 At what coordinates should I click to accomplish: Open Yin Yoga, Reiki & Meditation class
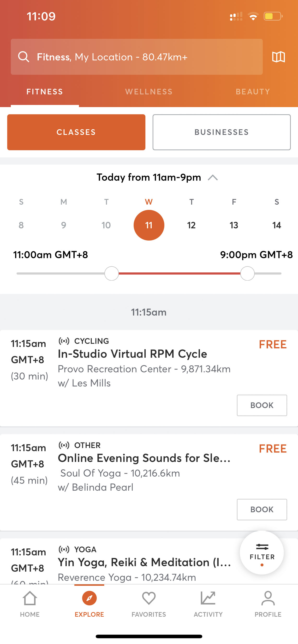point(144,563)
